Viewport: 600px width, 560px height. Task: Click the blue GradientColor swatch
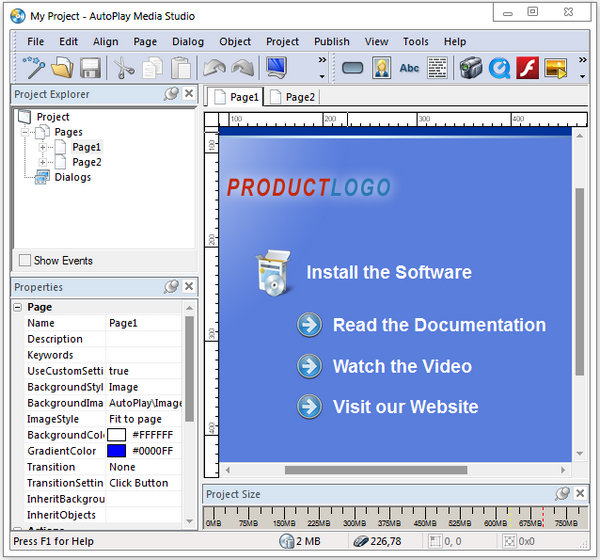pyautogui.click(x=117, y=451)
